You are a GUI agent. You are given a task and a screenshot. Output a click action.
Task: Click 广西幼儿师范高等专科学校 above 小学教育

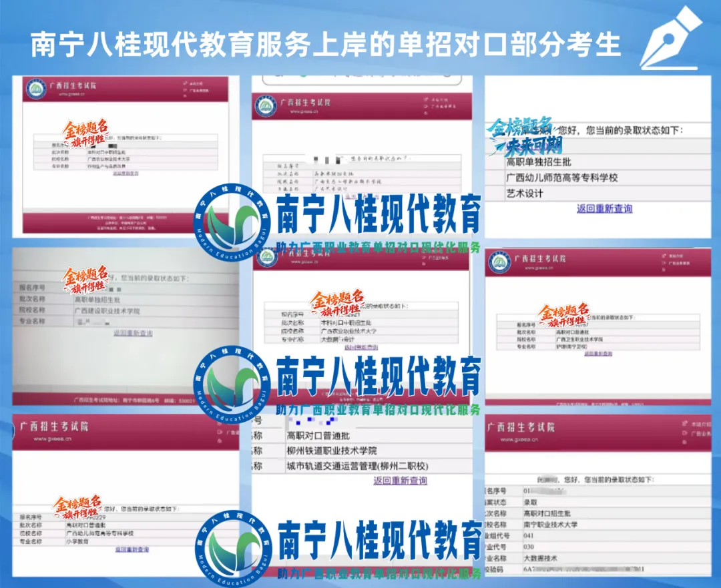[99, 533]
